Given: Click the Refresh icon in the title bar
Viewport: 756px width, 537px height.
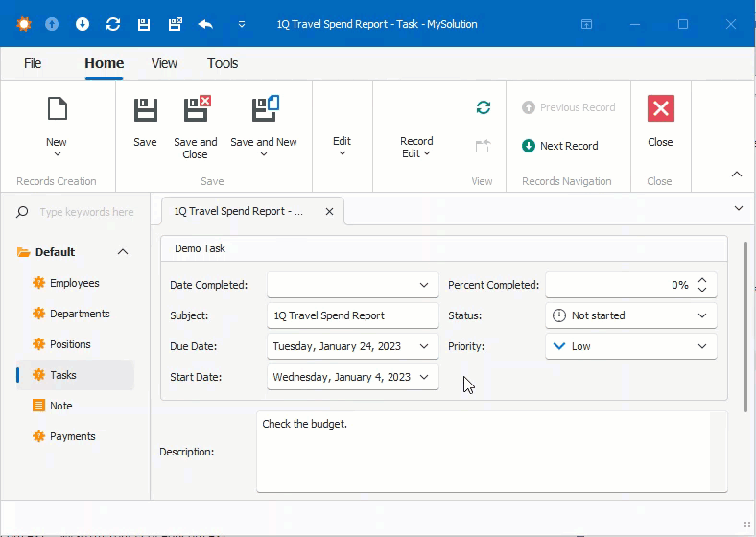Looking at the screenshot, I should (113, 24).
